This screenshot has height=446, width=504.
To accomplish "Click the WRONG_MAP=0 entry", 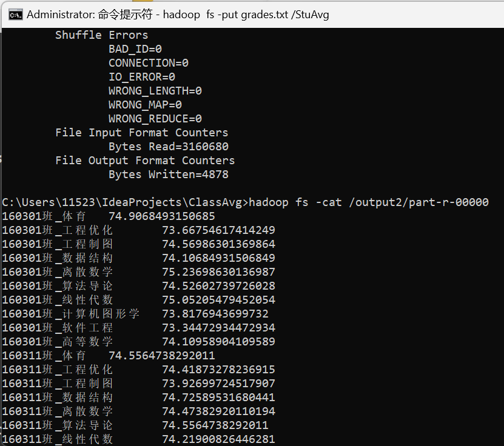I will (x=145, y=105).
